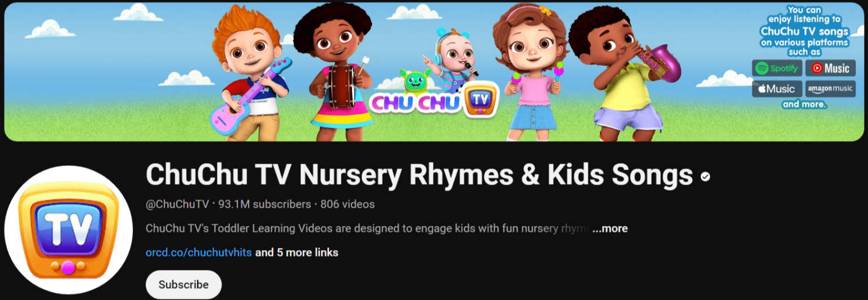Click the channel title ChuChu TV Nursery Rhymes
The image size is (868, 300).
click(x=419, y=175)
